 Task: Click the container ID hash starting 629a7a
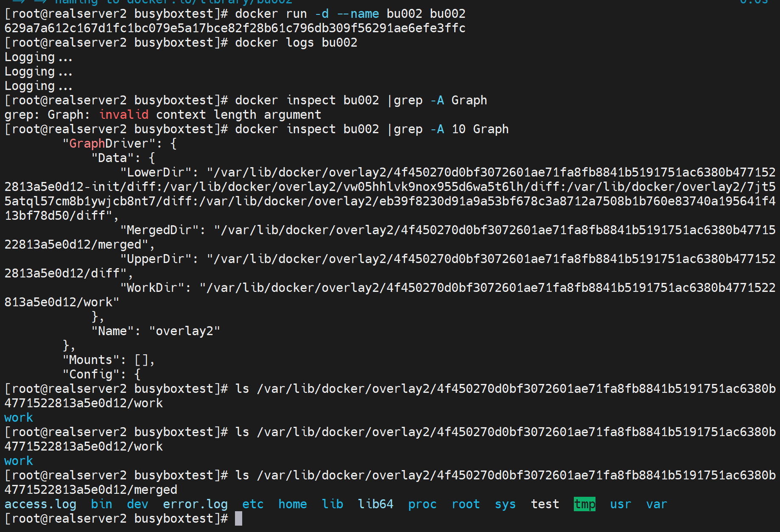235,28
